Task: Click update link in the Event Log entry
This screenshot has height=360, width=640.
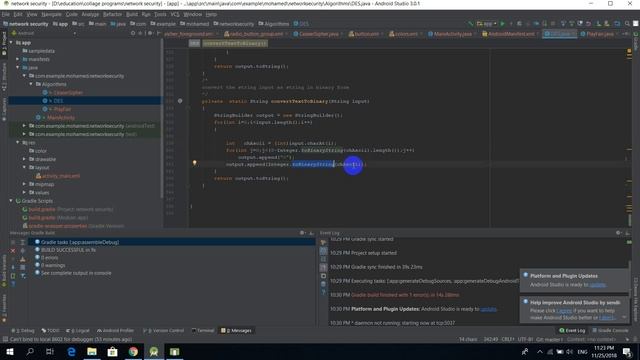Action: click(x=489, y=309)
